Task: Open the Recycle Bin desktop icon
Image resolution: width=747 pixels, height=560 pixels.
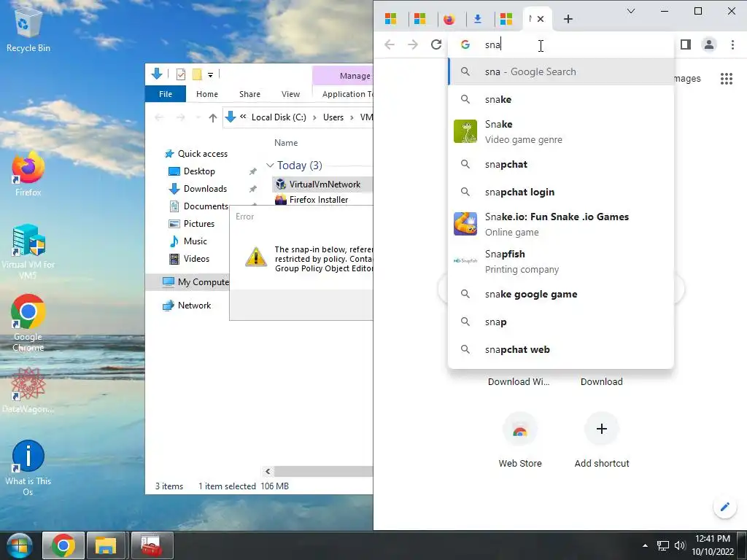Action: click(x=28, y=31)
